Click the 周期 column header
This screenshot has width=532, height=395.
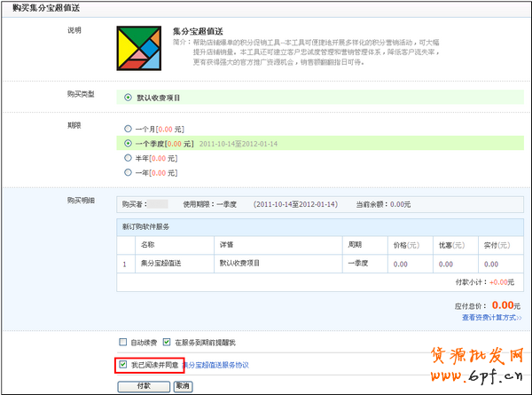355,244
